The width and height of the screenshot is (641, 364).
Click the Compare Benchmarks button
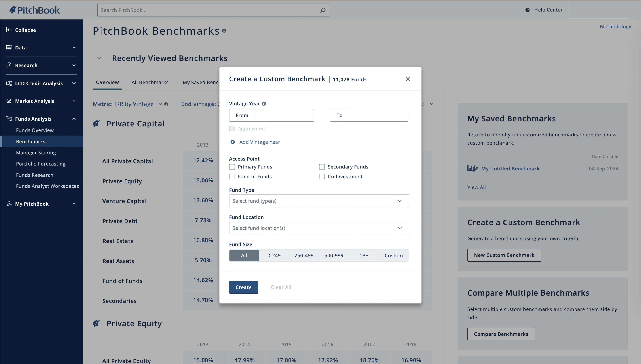[501, 334]
